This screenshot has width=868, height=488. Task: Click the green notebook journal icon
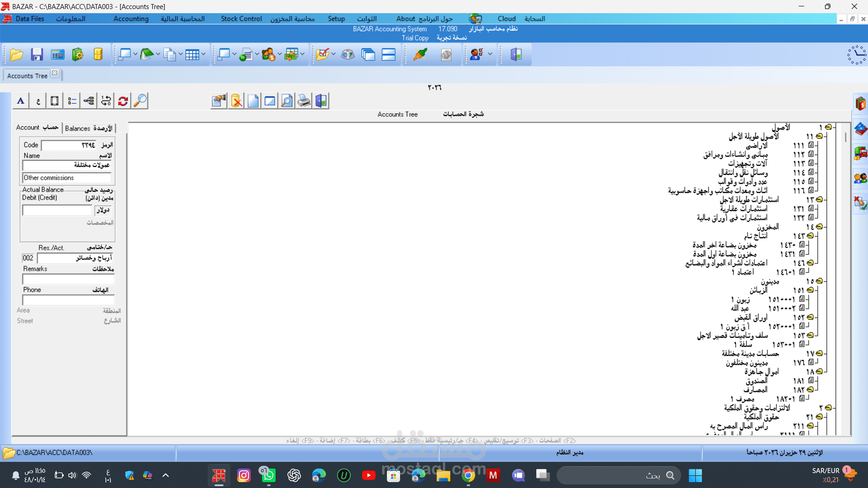tap(147, 55)
